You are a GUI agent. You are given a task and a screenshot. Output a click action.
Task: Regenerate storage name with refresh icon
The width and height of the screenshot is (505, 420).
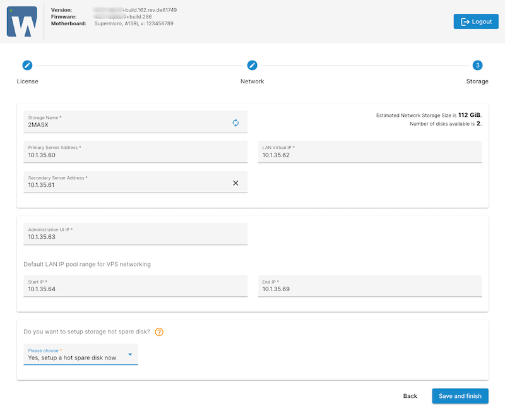[x=235, y=123]
